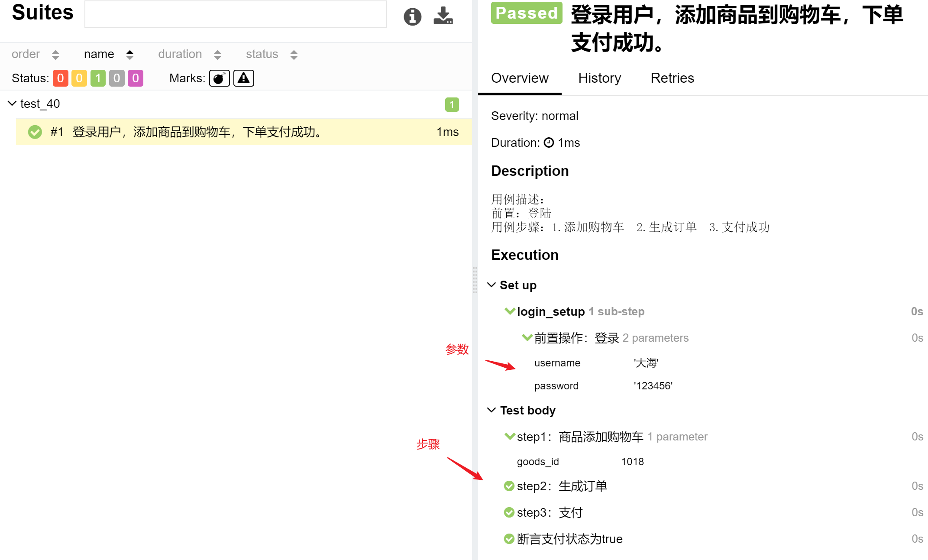Toggle the red failed status filter
The image size is (928, 560).
click(x=61, y=78)
